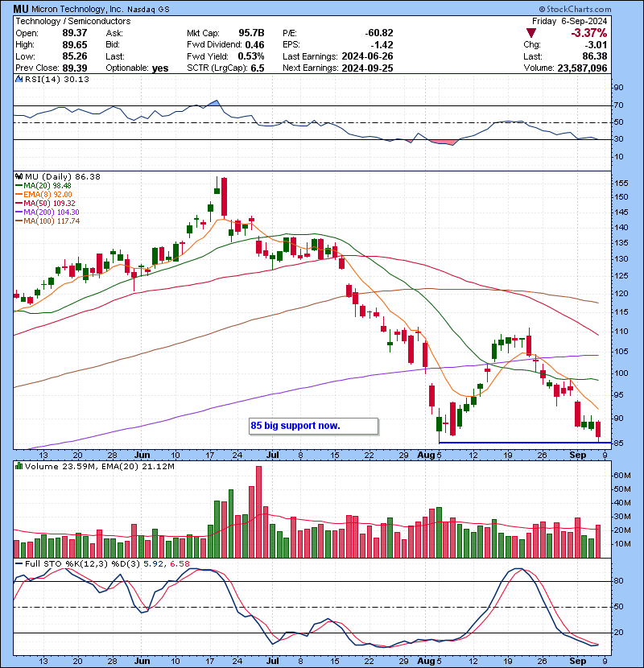Screen dimensions: 644x668
Task: Click the P/E value -60.82
Action: [379, 33]
